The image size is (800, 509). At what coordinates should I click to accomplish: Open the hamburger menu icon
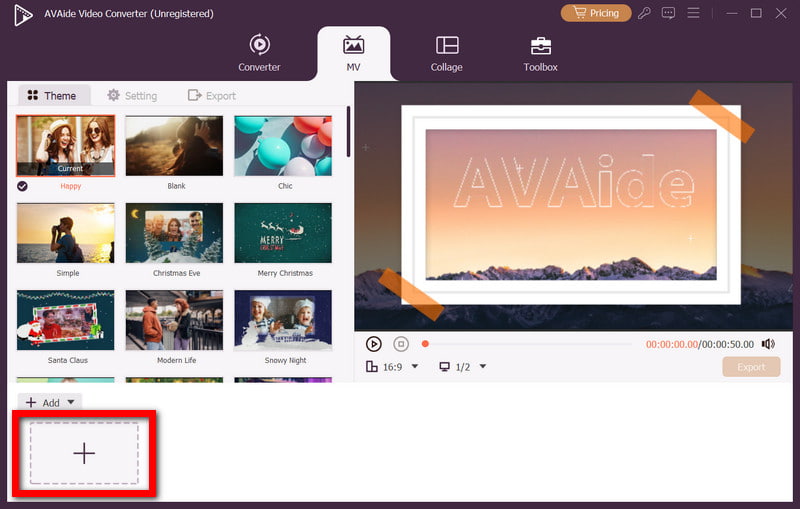click(x=692, y=13)
